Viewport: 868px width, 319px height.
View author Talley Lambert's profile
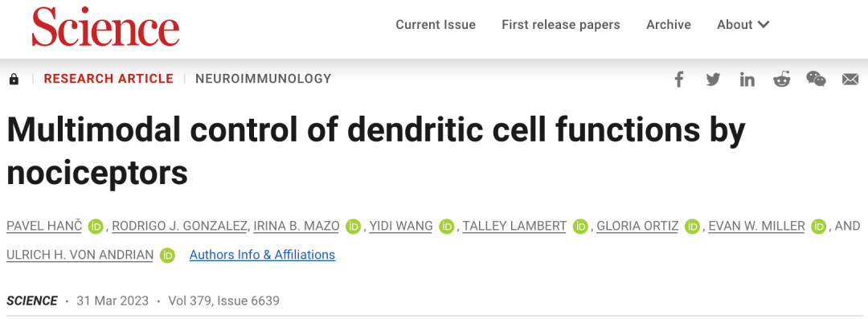point(514,227)
